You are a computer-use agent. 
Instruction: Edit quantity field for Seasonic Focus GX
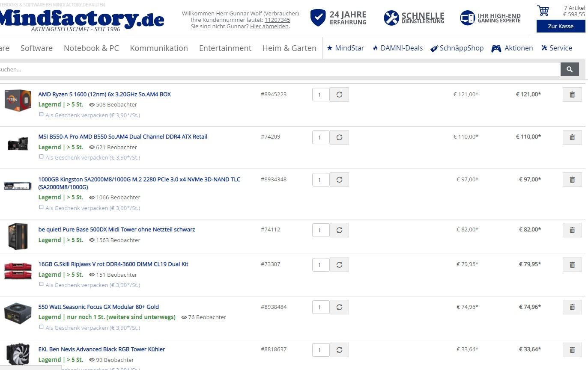(x=321, y=307)
